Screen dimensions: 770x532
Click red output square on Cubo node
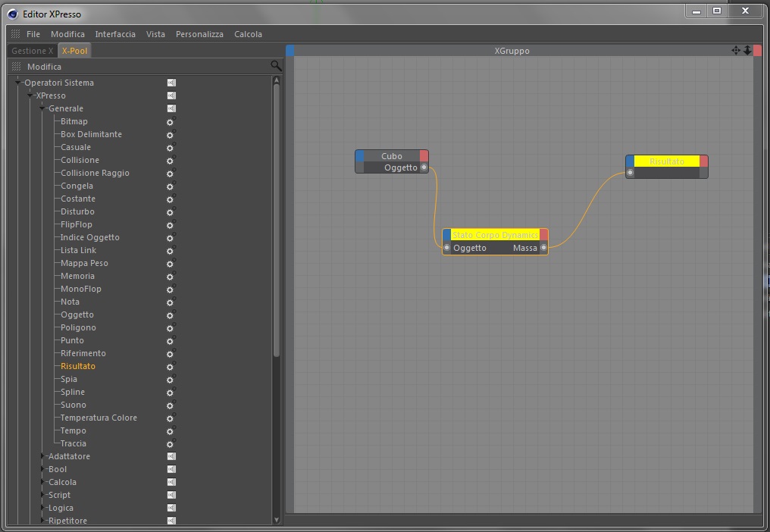[424, 155]
